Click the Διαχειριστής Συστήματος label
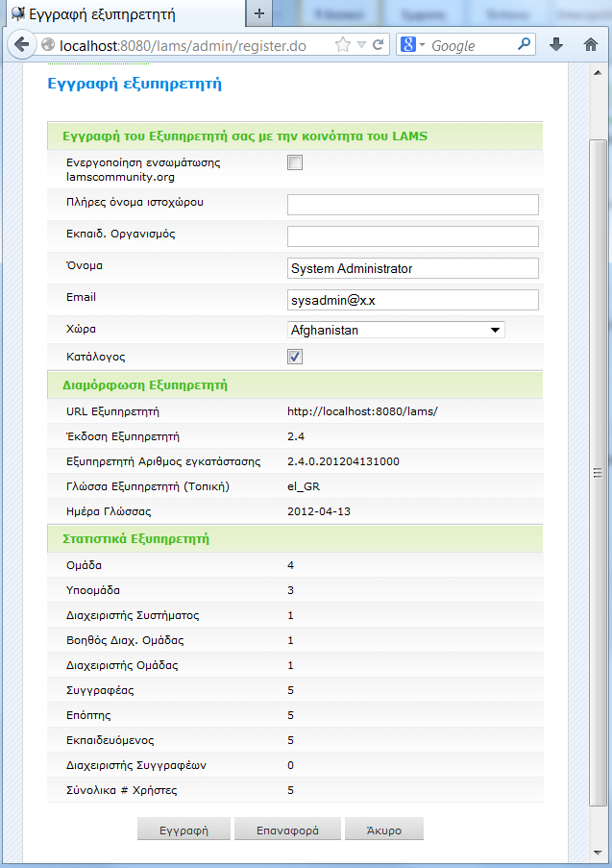The height and width of the screenshot is (868, 612). pos(133,615)
